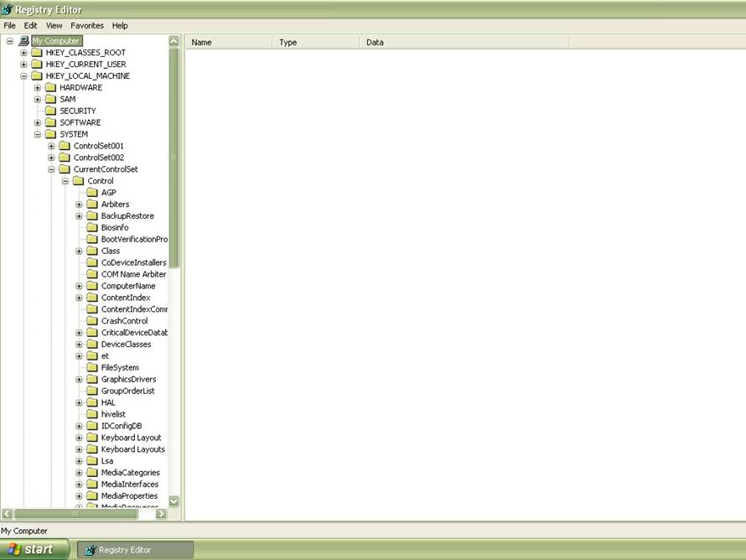Sort by the Name column header

coord(228,43)
